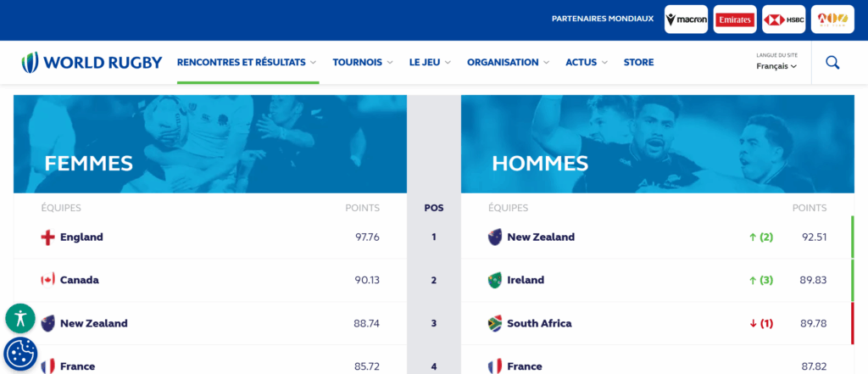
Task: Open the cookie settings icon
Action: pos(20,354)
